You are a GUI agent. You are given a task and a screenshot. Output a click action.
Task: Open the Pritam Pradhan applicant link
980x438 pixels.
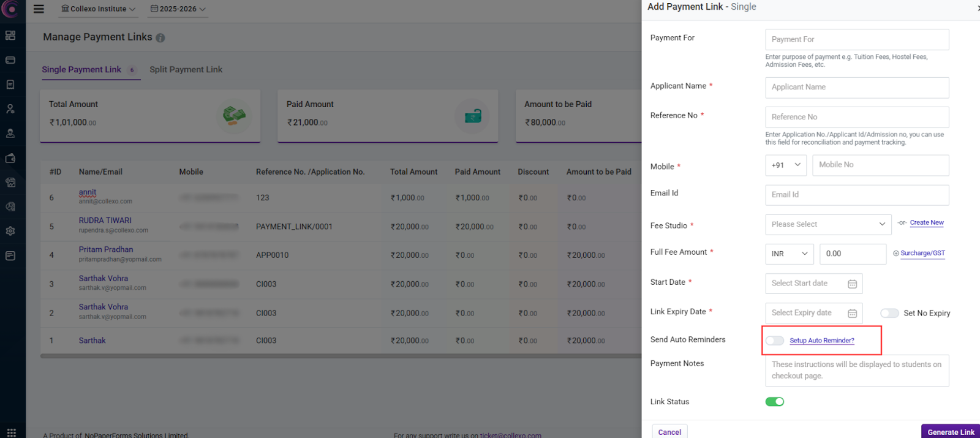(x=106, y=249)
